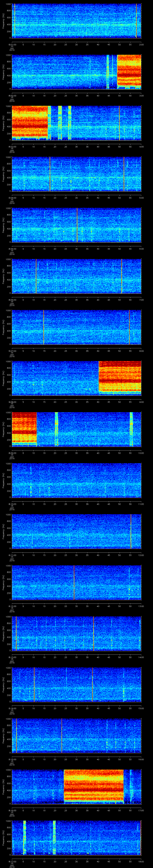
Task: Click the 8:14:00 start time label
Action: (12, 709)
